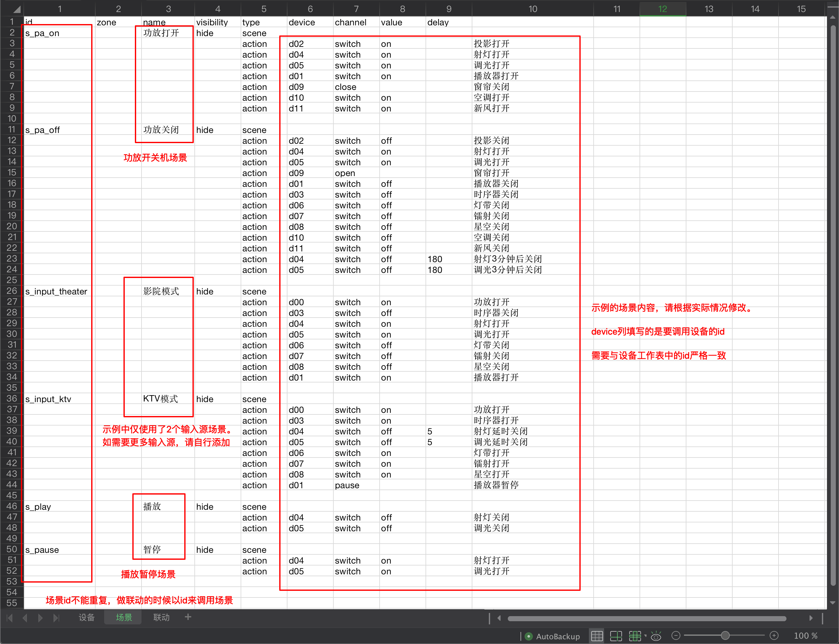
Task: Click the vertical scrollbar down arrow
Action: point(832,603)
